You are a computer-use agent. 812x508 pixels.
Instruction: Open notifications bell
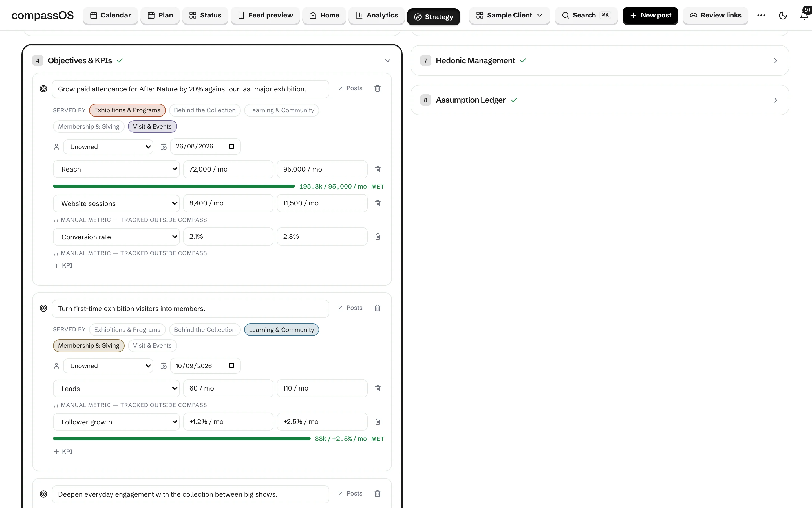click(804, 16)
